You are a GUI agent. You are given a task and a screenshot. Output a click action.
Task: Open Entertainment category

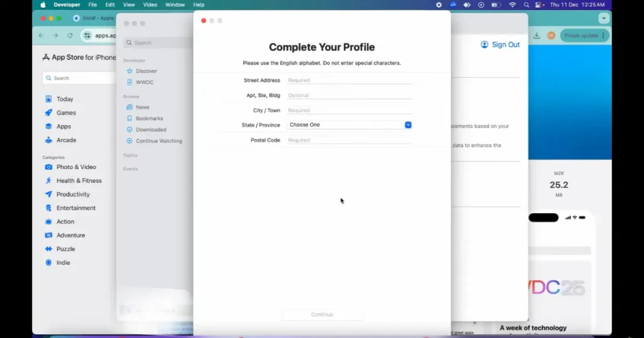point(75,208)
